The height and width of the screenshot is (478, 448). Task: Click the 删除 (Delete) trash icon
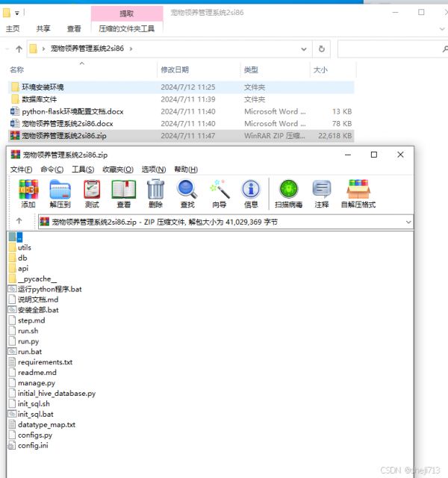(x=155, y=189)
